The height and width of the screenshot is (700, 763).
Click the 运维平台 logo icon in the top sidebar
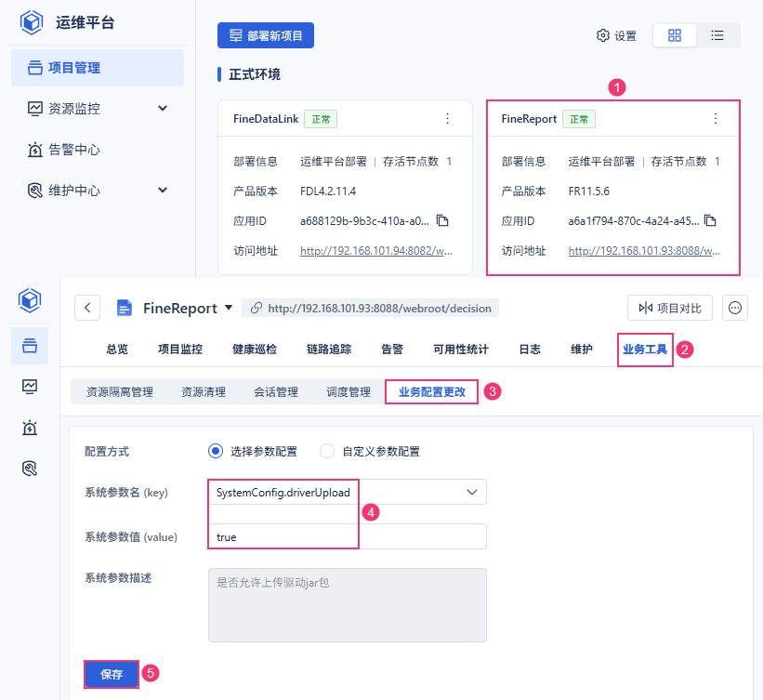tap(32, 22)
